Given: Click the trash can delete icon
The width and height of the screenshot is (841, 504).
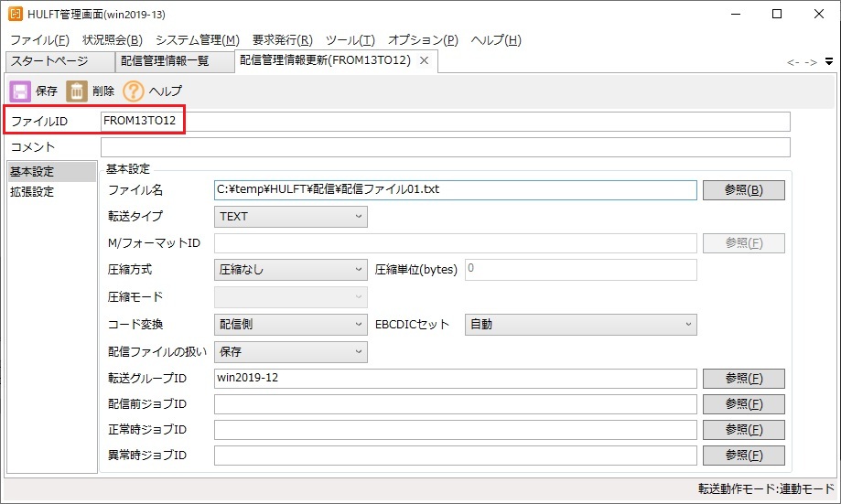Looking at the screenshot, I should [x=77, y=91].
